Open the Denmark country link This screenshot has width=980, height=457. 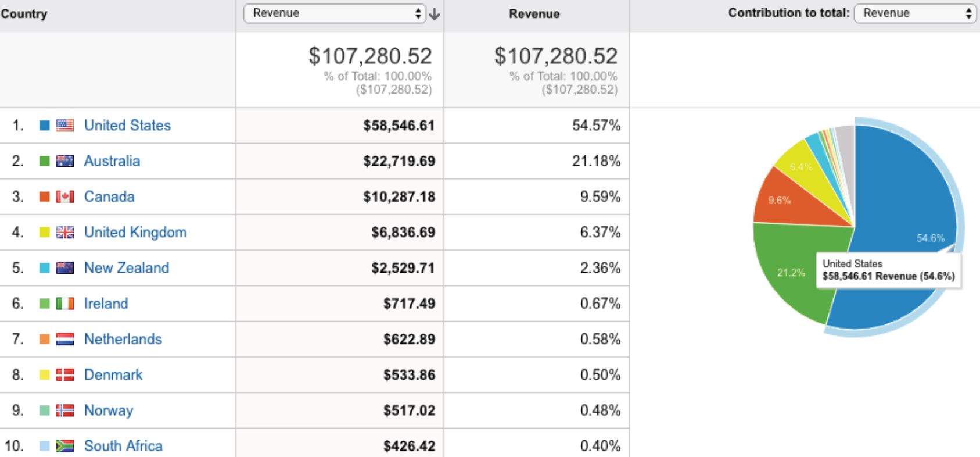(x=113, y=374)
